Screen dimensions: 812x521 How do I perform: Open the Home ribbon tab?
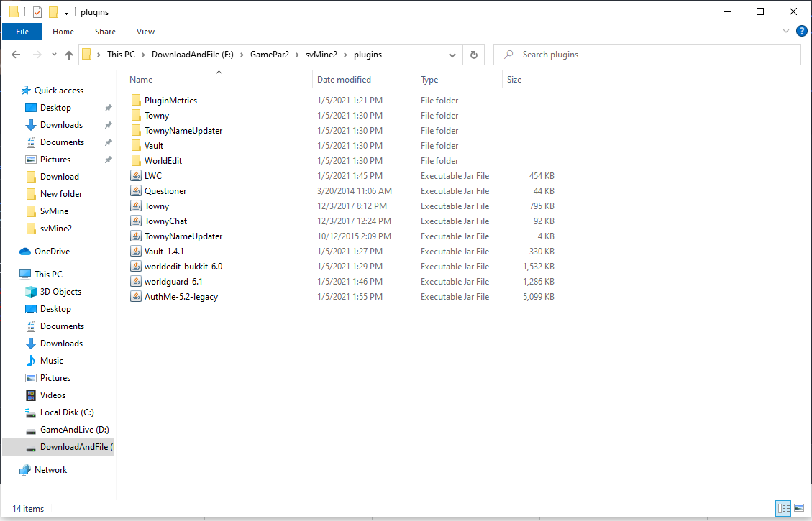63,32
